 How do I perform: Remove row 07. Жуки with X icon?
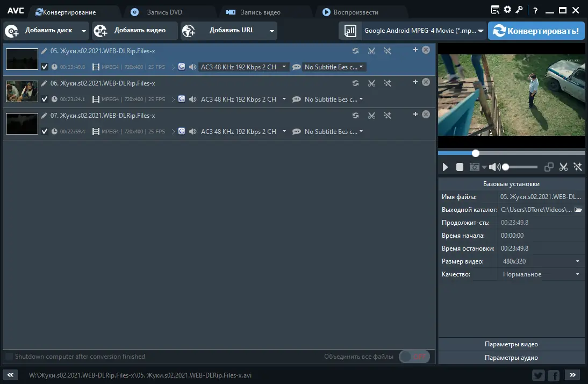tap(426, 114)
